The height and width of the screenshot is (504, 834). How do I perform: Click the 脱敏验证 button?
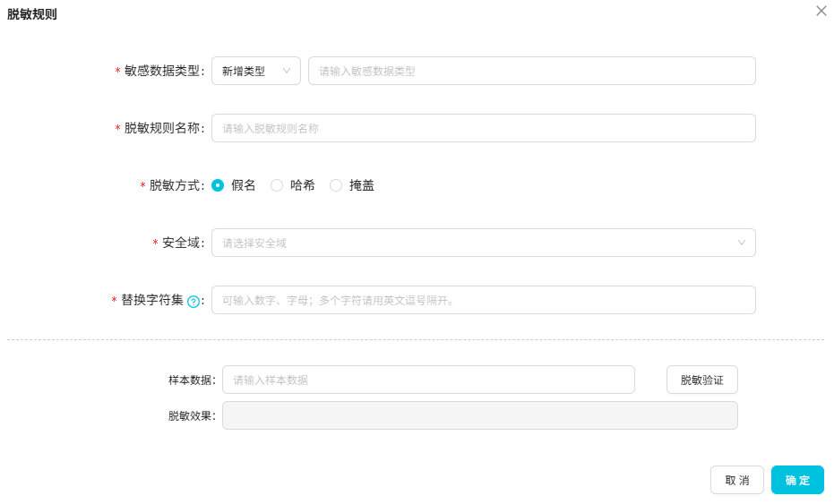pos(702,380)
